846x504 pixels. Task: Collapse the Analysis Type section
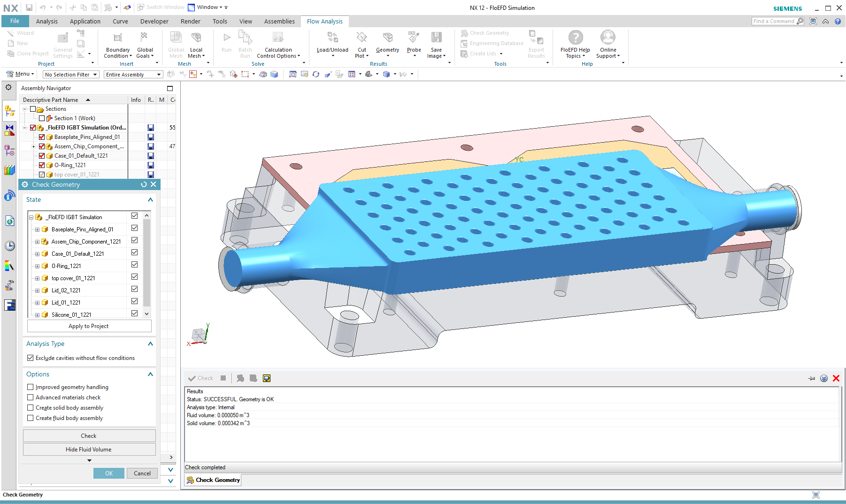coord(150,344)
